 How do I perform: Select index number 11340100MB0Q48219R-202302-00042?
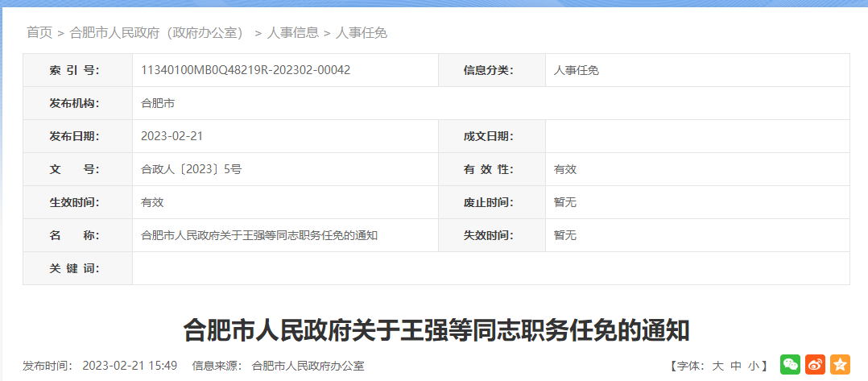click(246, 70)
